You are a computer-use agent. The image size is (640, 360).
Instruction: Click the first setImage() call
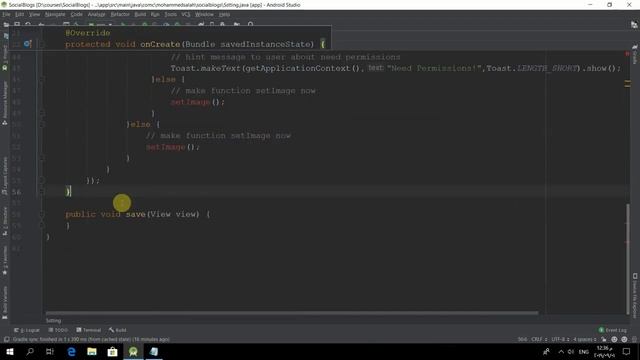[198, 102]
